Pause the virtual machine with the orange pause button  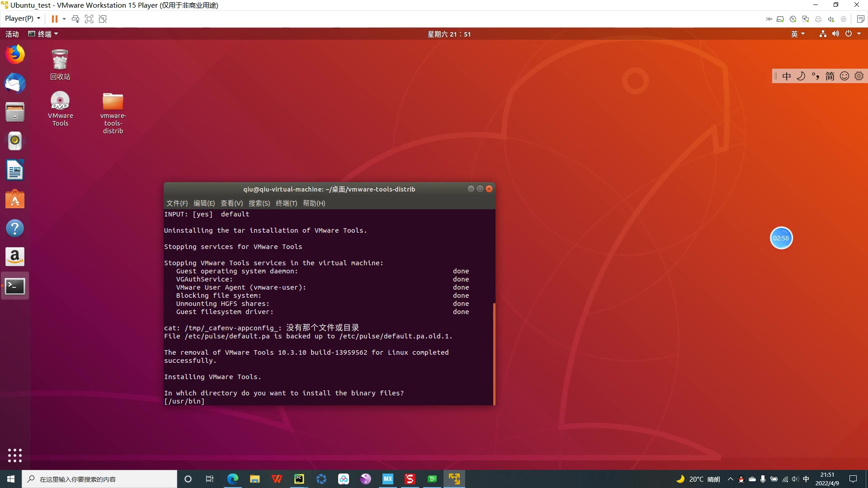(x=54, y=19)
